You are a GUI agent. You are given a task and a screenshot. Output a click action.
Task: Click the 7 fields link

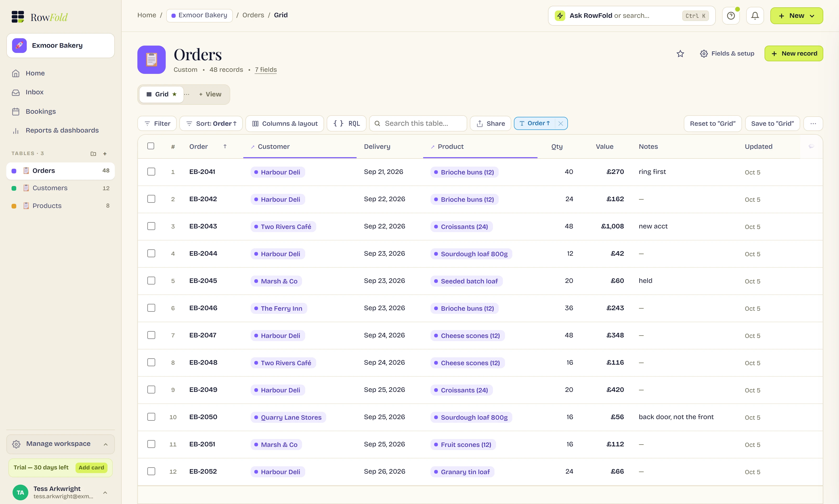click(x=266, y=70)
